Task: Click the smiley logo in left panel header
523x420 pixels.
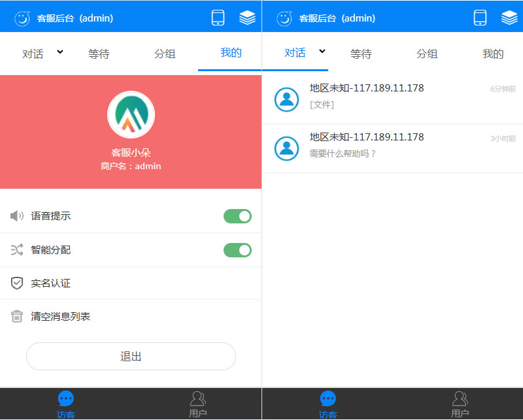Action: coord(22,18)
